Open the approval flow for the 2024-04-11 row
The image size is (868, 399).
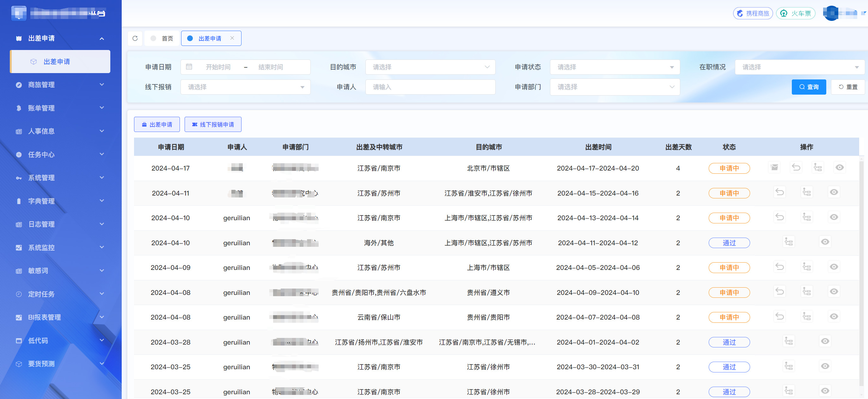point(807,192)
